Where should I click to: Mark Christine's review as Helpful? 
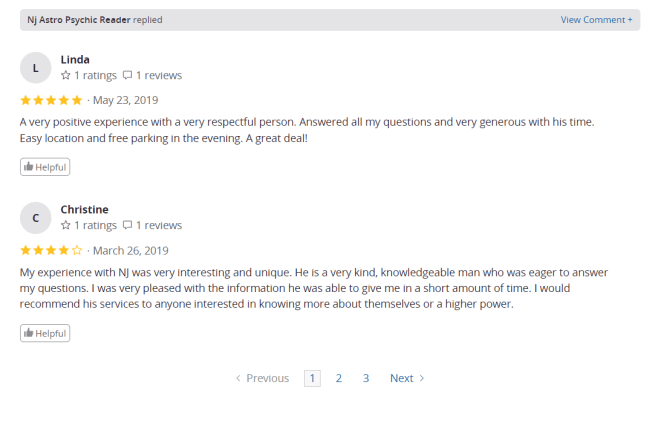[45, 333]
